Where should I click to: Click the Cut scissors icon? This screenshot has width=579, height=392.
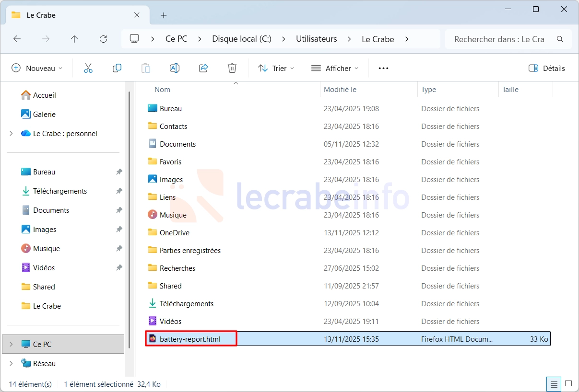tap(88, 68)
